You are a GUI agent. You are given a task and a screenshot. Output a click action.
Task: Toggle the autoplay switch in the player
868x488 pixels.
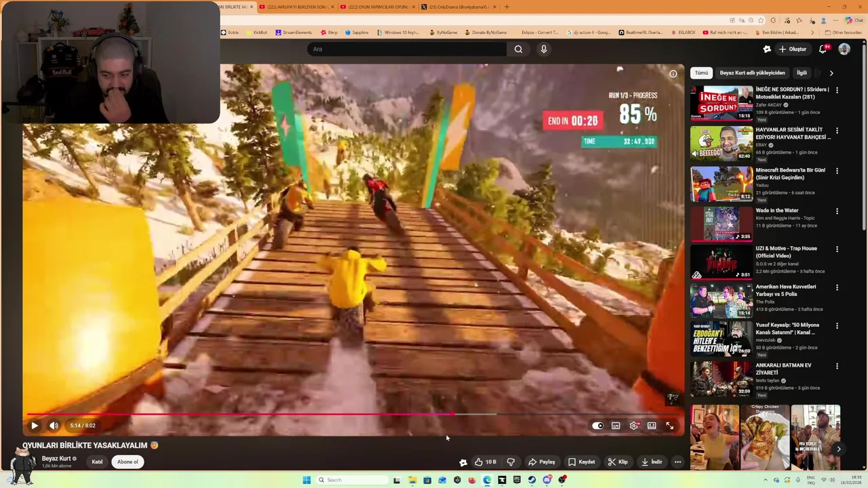597,426
